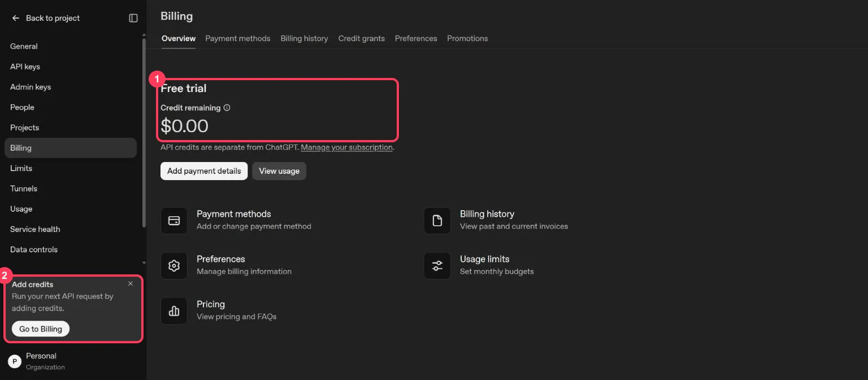Collapse the sidebar with the panel icon
This screenshot has height=380, width=868.
point(133,18)
